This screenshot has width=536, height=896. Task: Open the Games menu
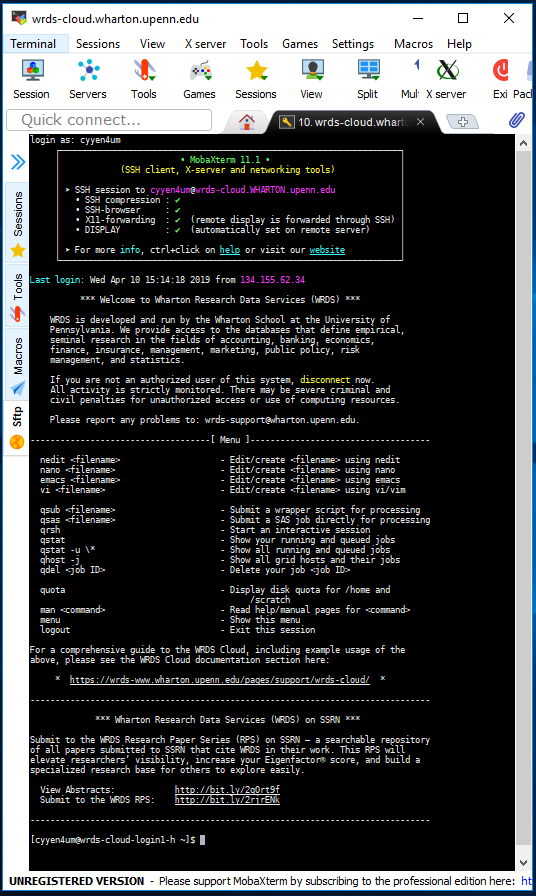pyautogui.click(x=300, y=44)
